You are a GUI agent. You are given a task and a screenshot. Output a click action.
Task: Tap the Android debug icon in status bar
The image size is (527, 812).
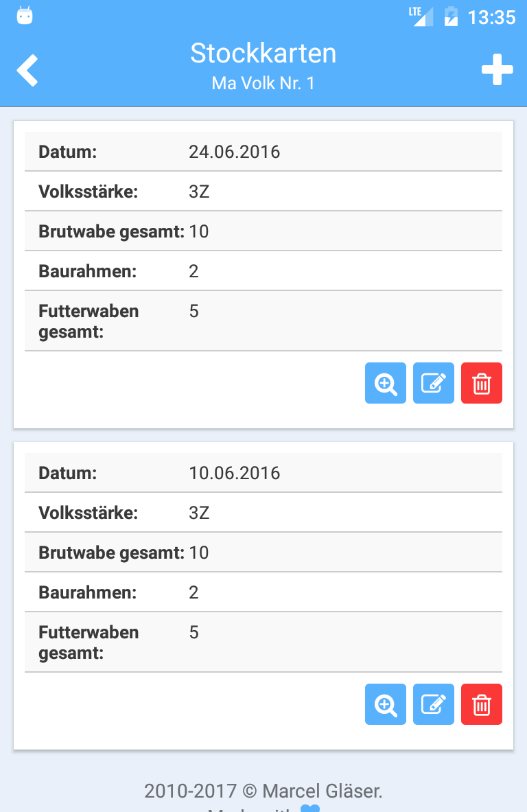(x=25, y=16)
